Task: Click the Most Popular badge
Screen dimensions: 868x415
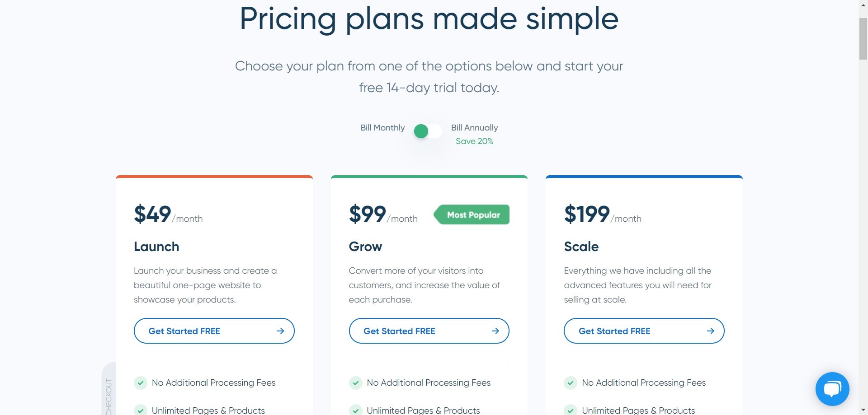Action: point(472,214)
